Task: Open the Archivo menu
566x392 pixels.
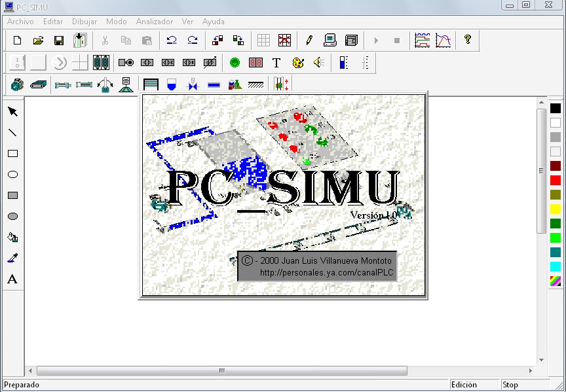Action: 20,22
